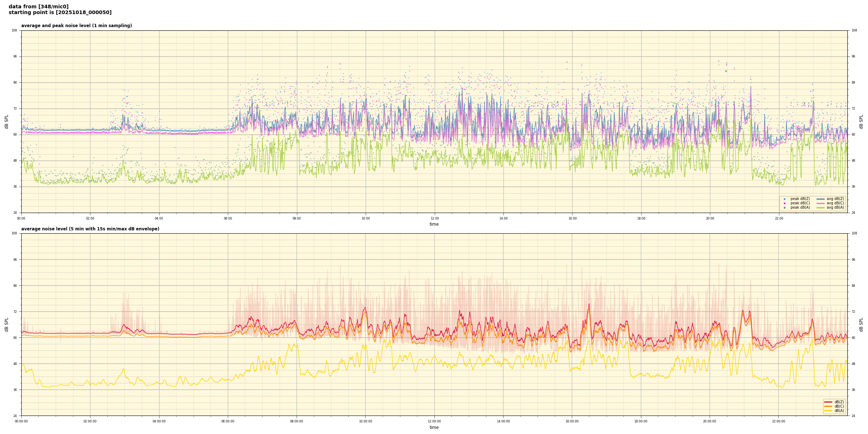Click the orange dB(C) legend entry in bottom chart
868x434 pixels.
coord(839,406)
